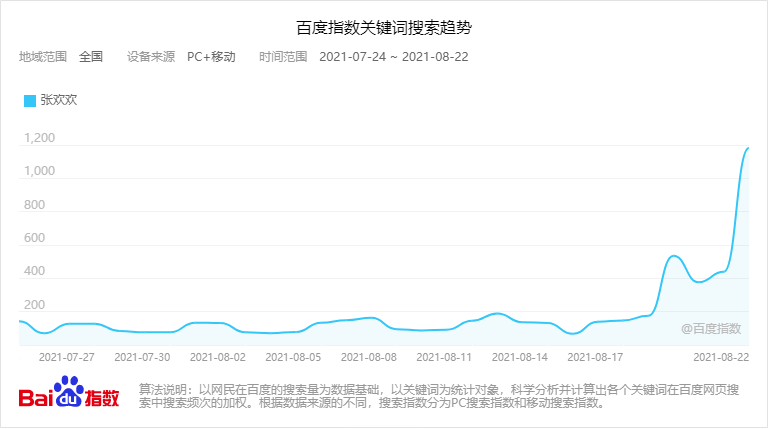The width and height of the screenshot is (768, 429).
Task: Click the 2021-08-22 x-axis date
Action: tap(721, 358)
